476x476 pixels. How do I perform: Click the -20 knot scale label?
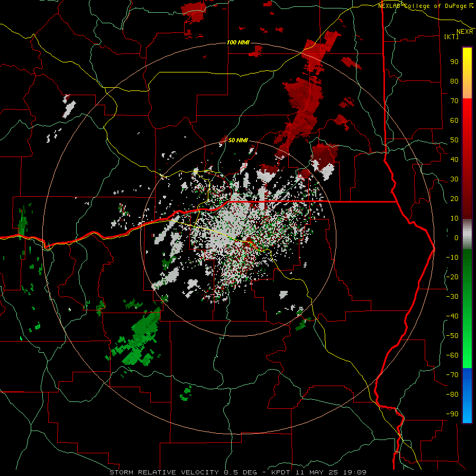click(452, 277)
